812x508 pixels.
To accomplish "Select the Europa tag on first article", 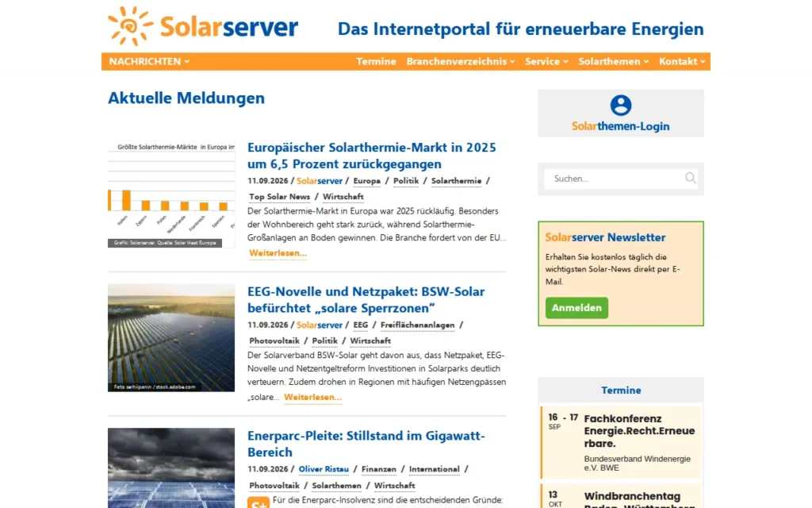I will (x=366, y=181).
